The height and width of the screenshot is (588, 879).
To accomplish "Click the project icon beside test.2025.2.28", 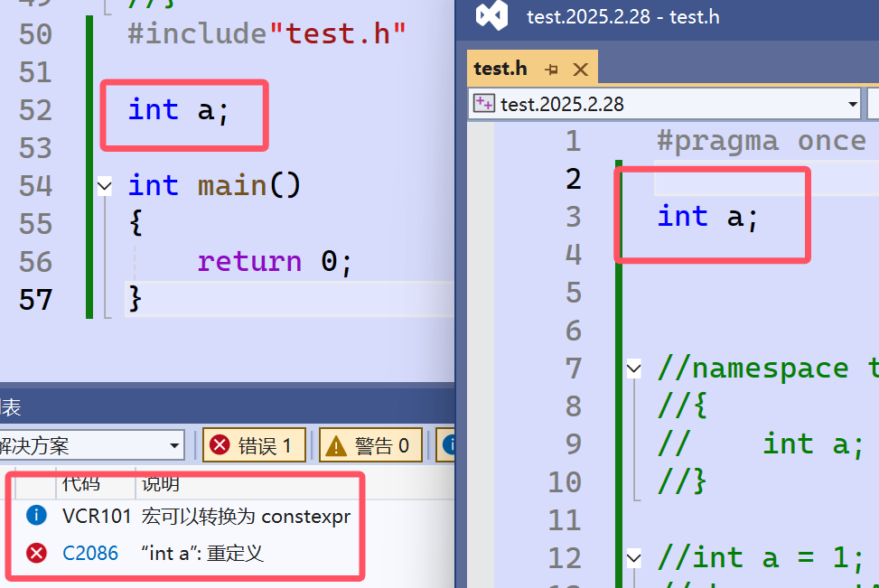I will pyautogui.click(x=483, y=104).
